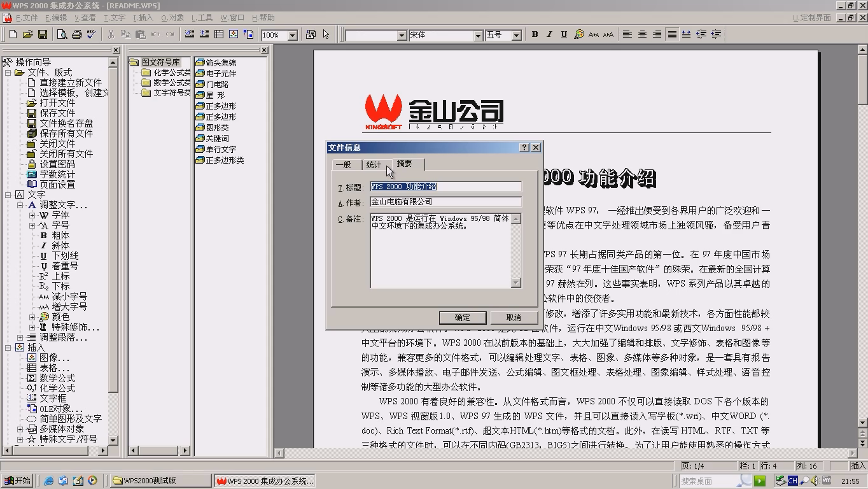Click the Open file toolbar icon
The height and width of the screenshot is (489, 868).
click(27, 34)
